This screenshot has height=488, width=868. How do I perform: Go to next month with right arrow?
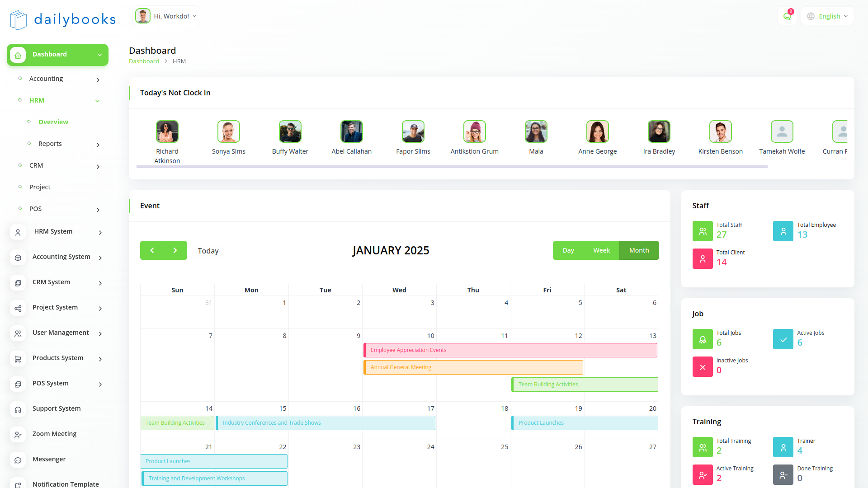[175, 250]
